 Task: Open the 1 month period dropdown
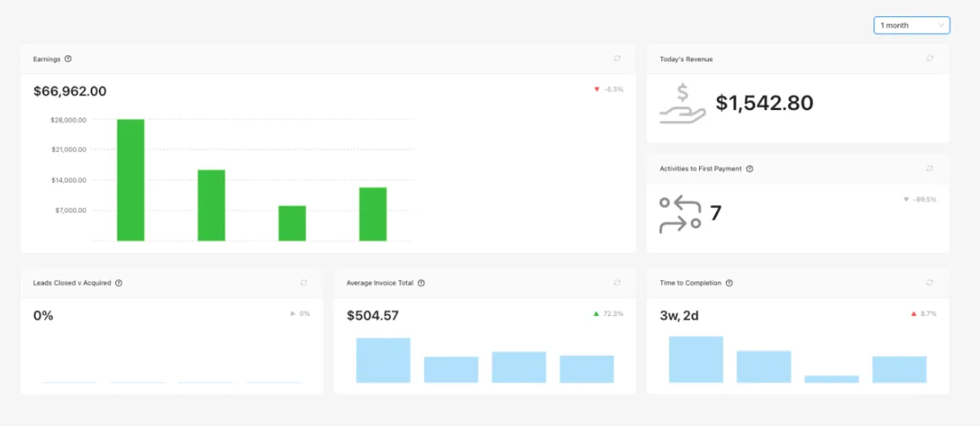(911, 25)
